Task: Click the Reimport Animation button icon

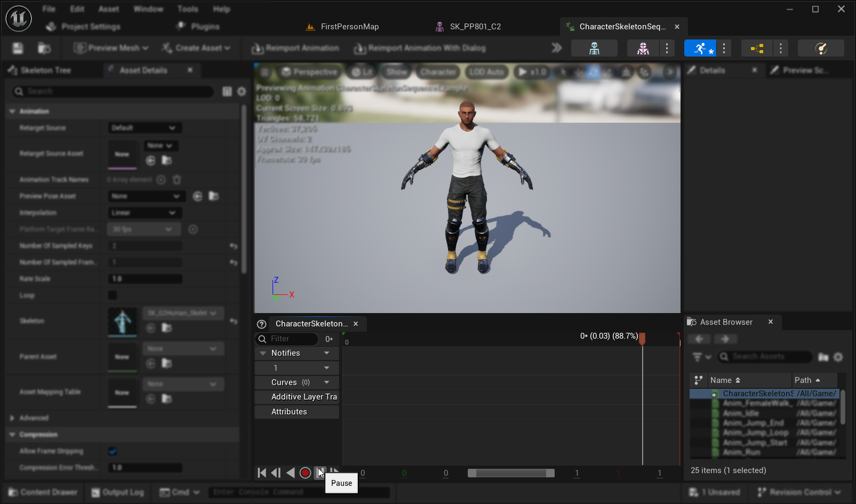Action: click(258, 48)
